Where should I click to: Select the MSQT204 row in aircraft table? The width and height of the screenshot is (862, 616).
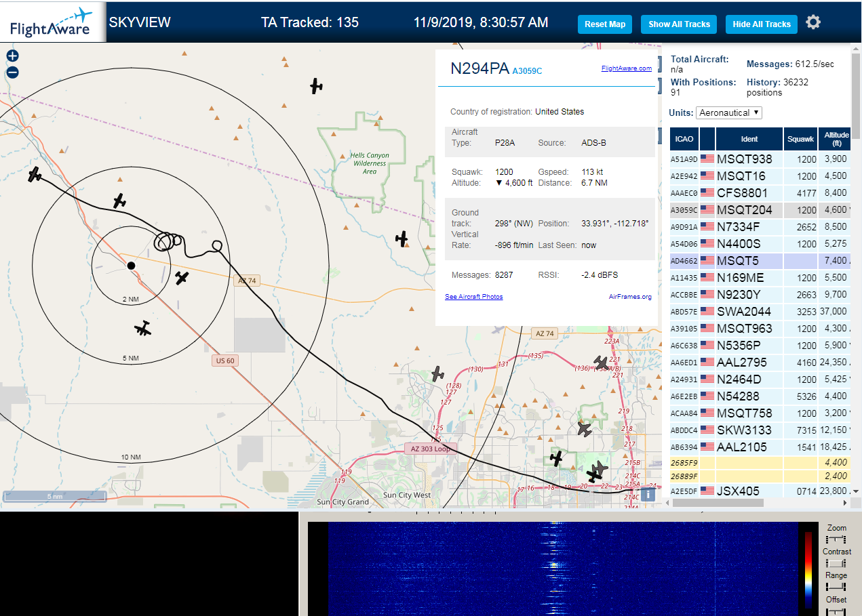760,209
